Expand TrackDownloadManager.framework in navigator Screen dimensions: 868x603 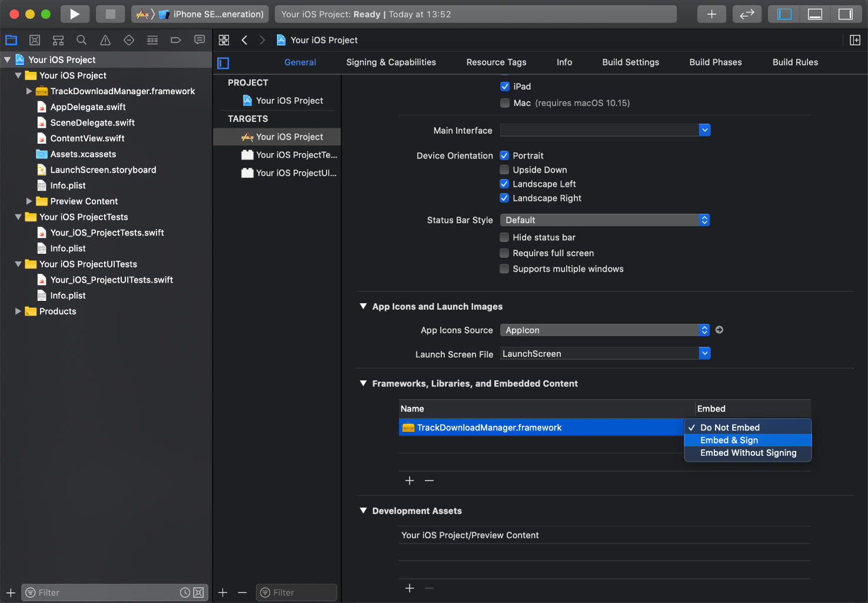coord(29,91)
